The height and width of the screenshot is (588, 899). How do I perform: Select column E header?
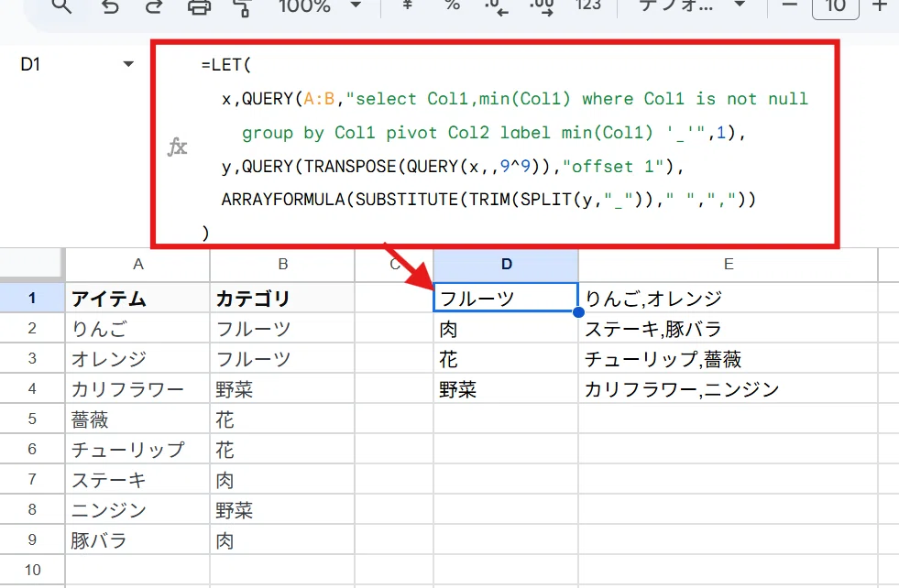pyautogui.click(x=729, y=264)
